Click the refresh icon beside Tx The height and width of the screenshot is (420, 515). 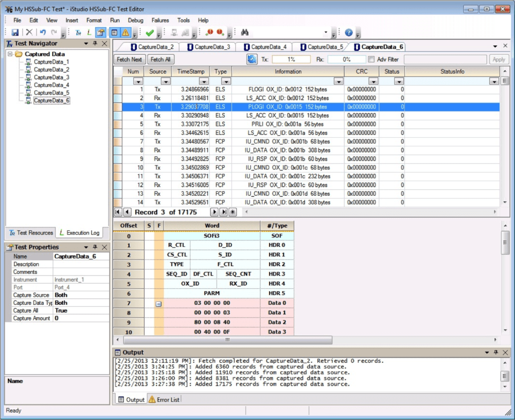pos(251,59)
